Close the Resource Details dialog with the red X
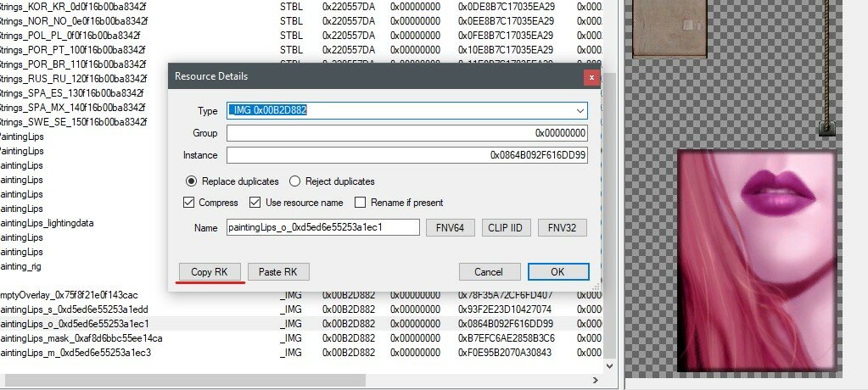This screenshot has height=390, width=868. click(591, 77)
